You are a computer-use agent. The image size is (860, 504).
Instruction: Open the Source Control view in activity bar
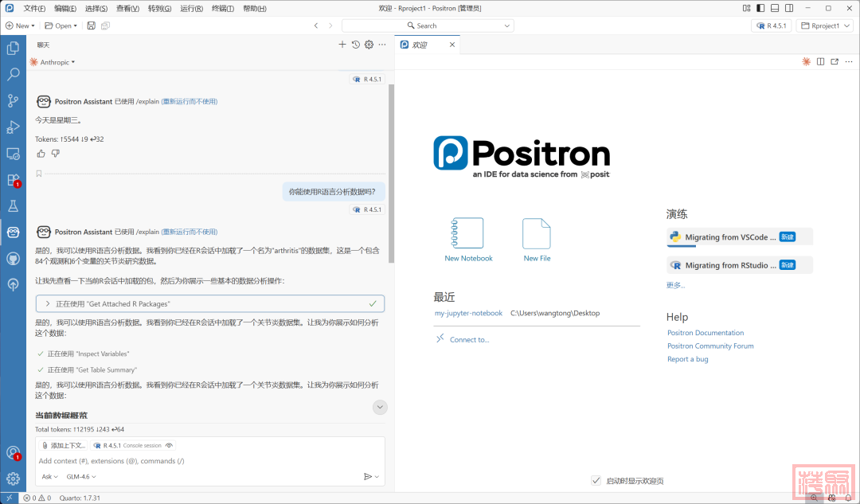click(x=13, y=100)
